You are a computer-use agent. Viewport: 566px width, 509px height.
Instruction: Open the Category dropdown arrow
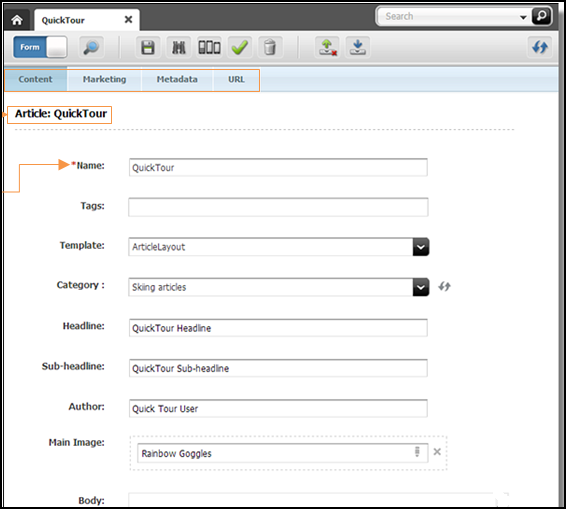pyautogui.click(x=421, y=287)
